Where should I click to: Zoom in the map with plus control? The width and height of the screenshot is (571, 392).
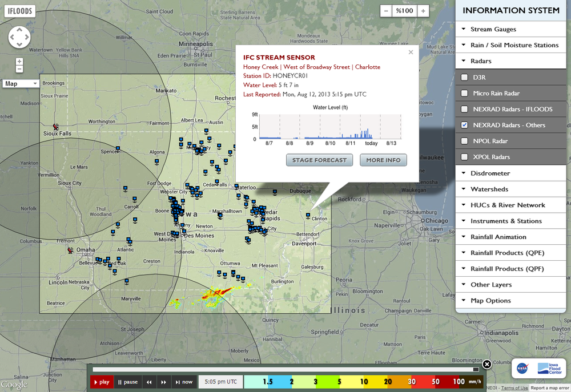pos(19,61)
